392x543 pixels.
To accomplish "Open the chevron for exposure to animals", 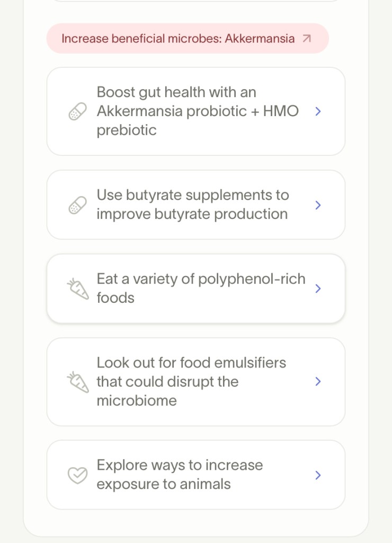I will coord(318,475).
